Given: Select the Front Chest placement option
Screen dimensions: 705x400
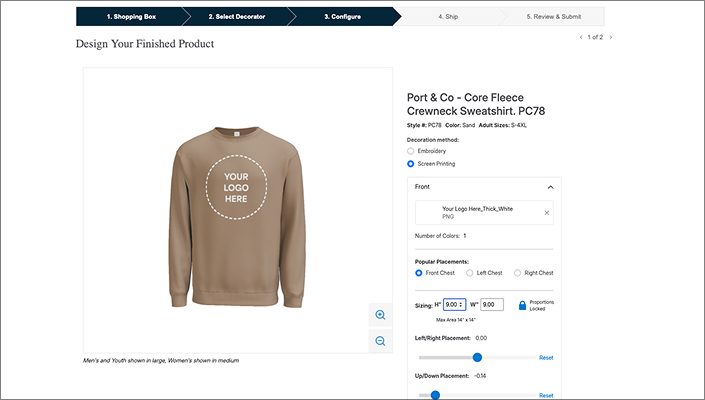Looking at the screenshot, I should (420, 273).
